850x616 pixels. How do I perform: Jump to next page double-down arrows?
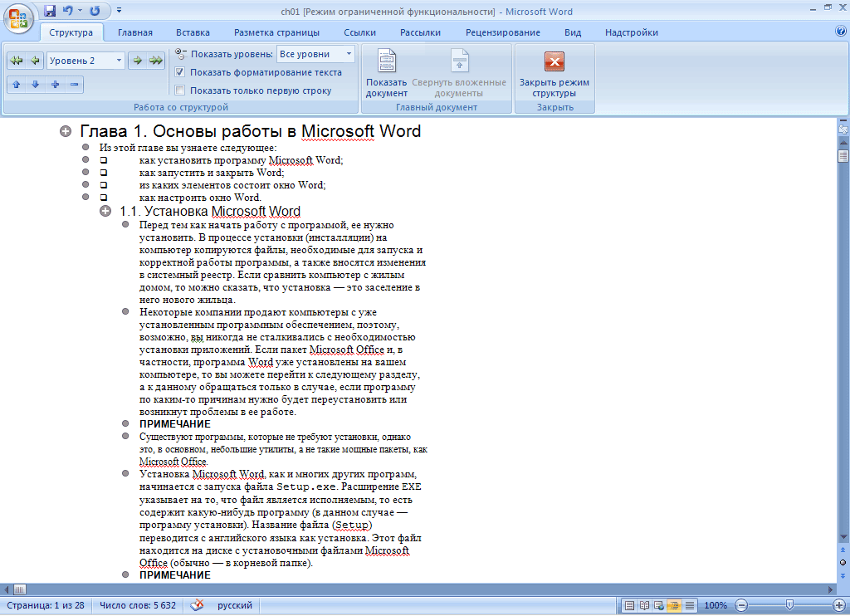(x=843, y=575)
